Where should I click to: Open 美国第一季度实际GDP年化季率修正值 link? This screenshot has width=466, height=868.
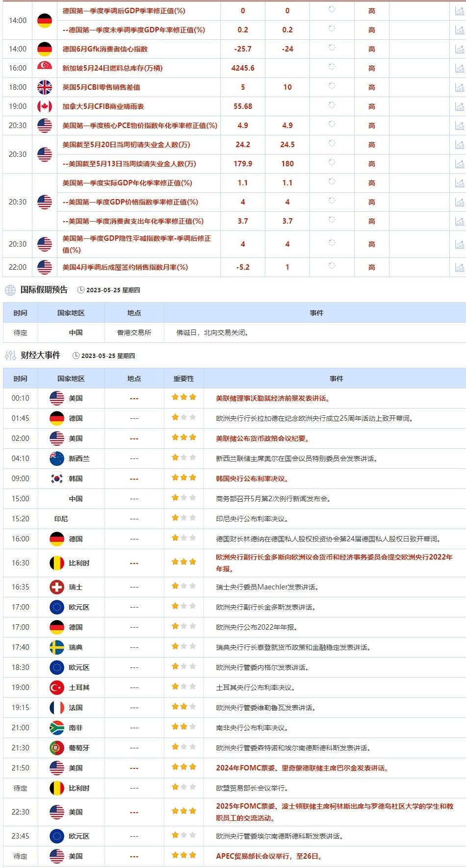click(x=127, y=183)
